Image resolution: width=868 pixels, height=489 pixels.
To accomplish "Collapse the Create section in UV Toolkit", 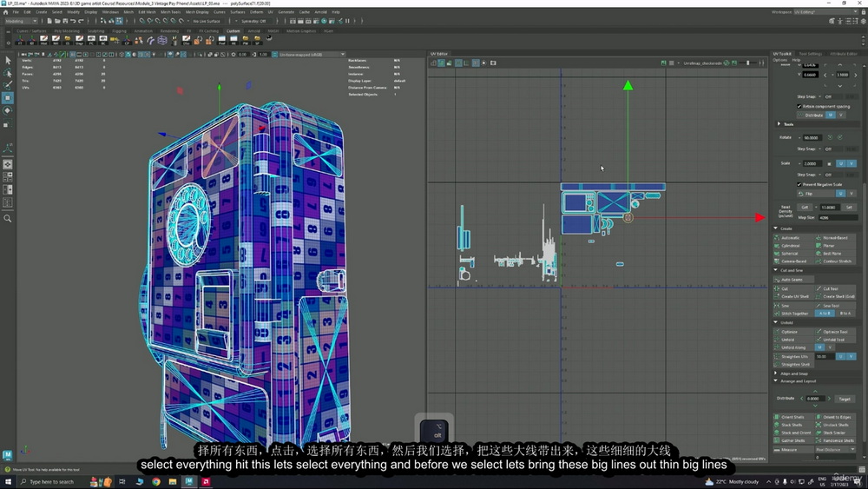I will pyautogui.click(x=775, y=228).
